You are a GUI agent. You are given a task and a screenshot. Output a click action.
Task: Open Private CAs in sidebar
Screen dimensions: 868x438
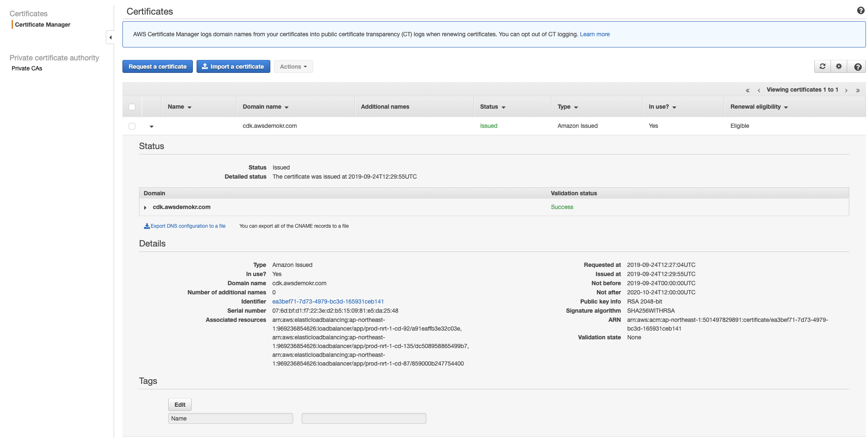click(x=27, y=68)
